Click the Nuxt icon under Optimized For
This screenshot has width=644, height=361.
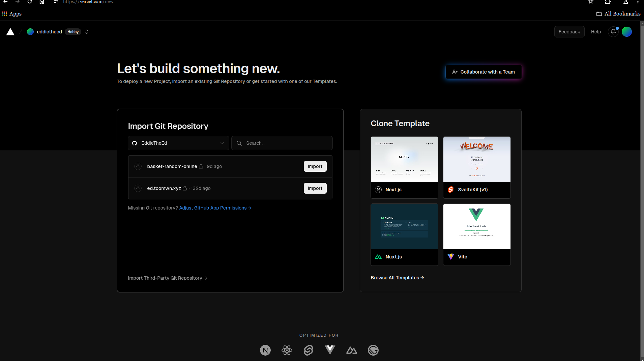[352, 350]
